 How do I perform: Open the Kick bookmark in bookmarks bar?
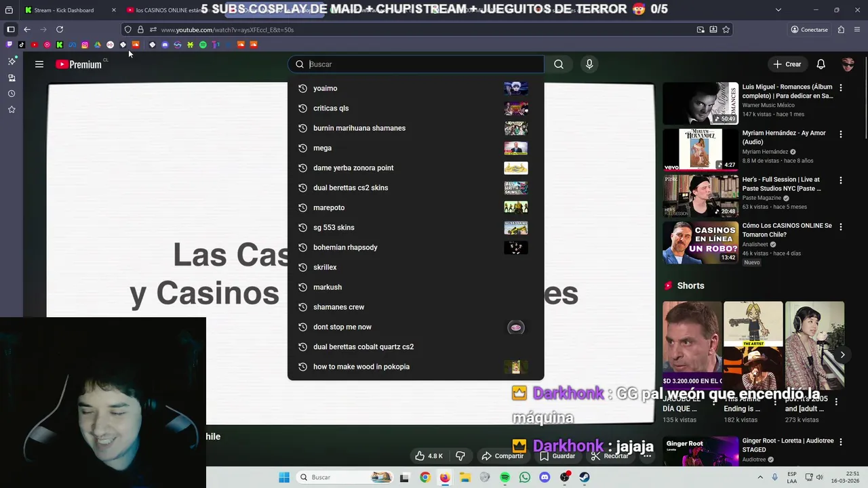[x=60, y=45]
